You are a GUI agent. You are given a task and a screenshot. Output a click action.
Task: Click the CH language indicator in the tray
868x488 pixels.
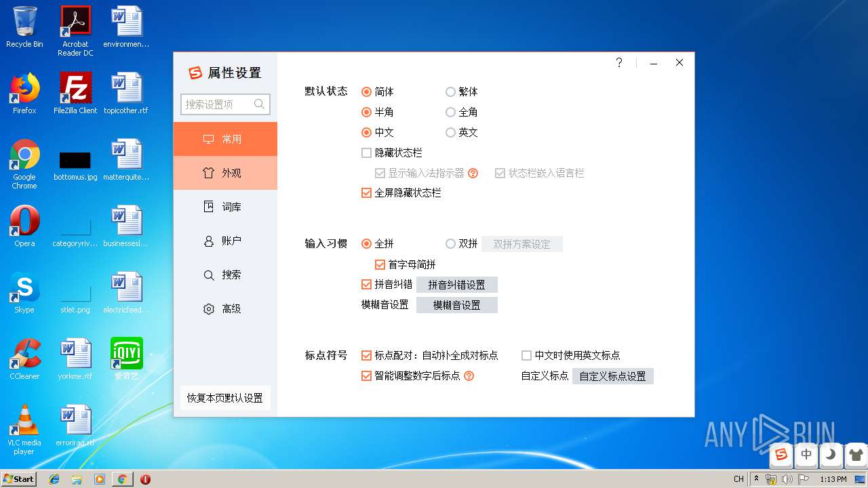pos(738,479)
